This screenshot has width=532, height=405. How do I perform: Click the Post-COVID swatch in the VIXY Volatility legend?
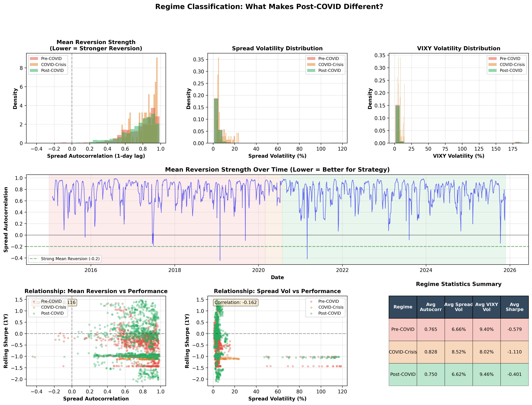pyautogui.click(x=493, y=71)
